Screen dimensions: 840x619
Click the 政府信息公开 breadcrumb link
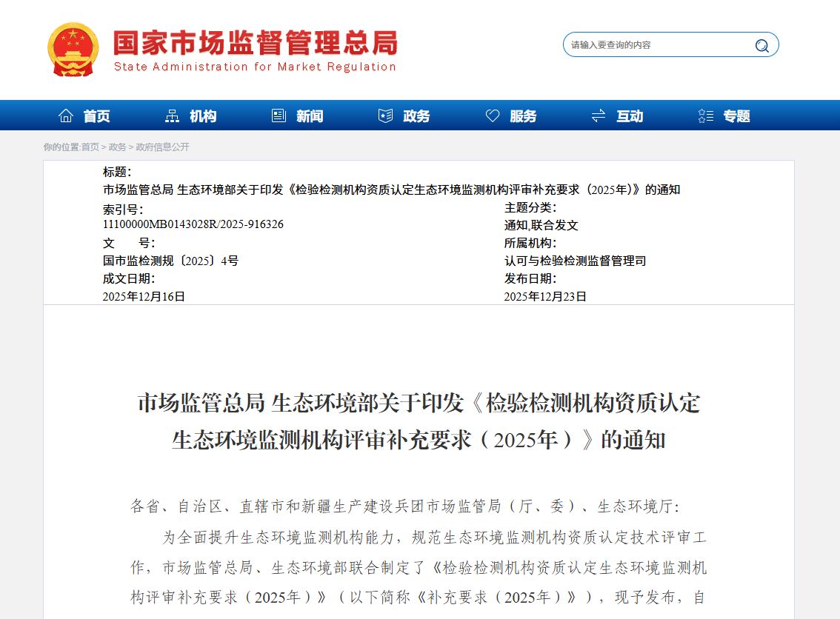point(162,147)
